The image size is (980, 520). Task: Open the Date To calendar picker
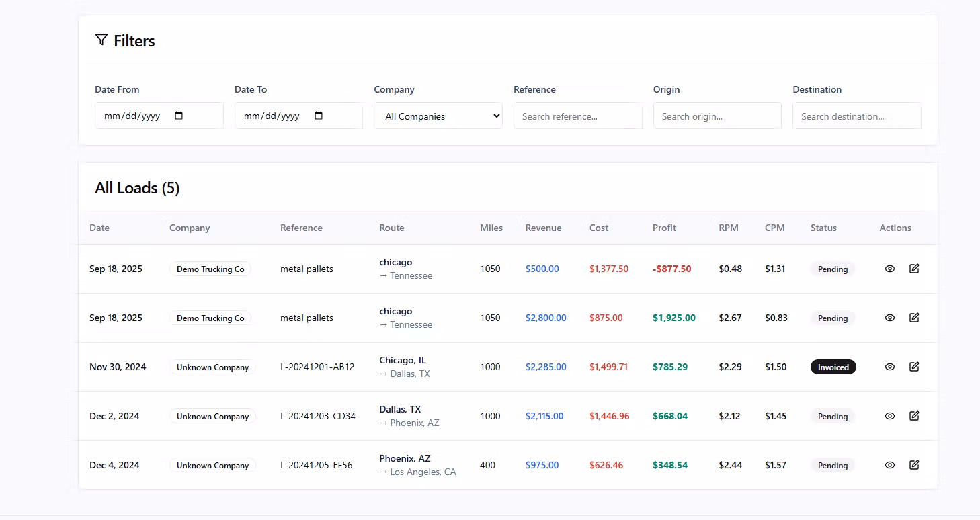pos(319,116)
